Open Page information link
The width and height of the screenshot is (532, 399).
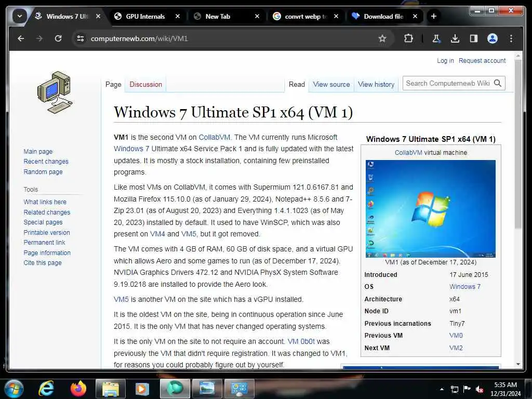click(x=47, y=252)
